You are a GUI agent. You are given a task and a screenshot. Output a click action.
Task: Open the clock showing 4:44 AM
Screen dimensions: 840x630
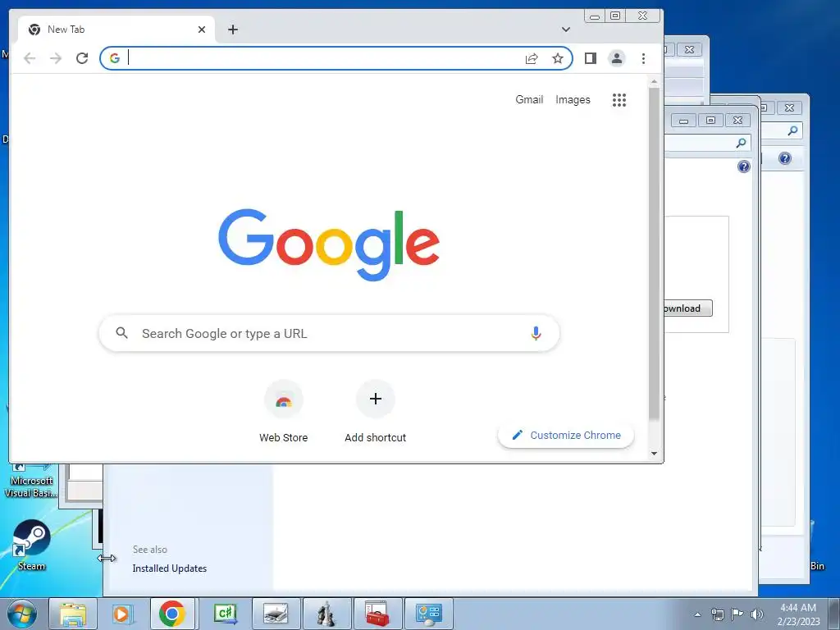pos(798,614)
